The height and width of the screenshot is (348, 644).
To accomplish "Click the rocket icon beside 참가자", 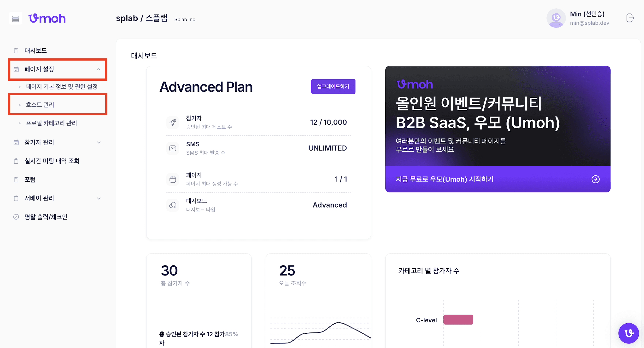I will coord(172,122).
